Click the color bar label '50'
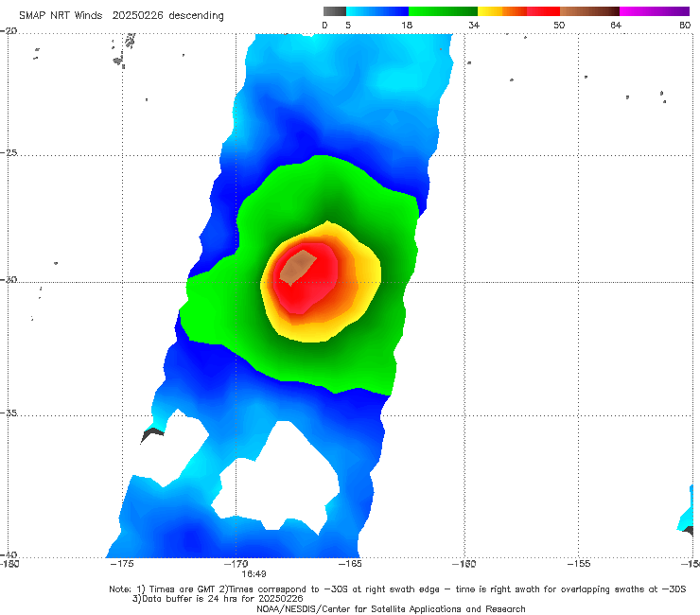This screenshot has width=700, height=615. coord(559,25)
